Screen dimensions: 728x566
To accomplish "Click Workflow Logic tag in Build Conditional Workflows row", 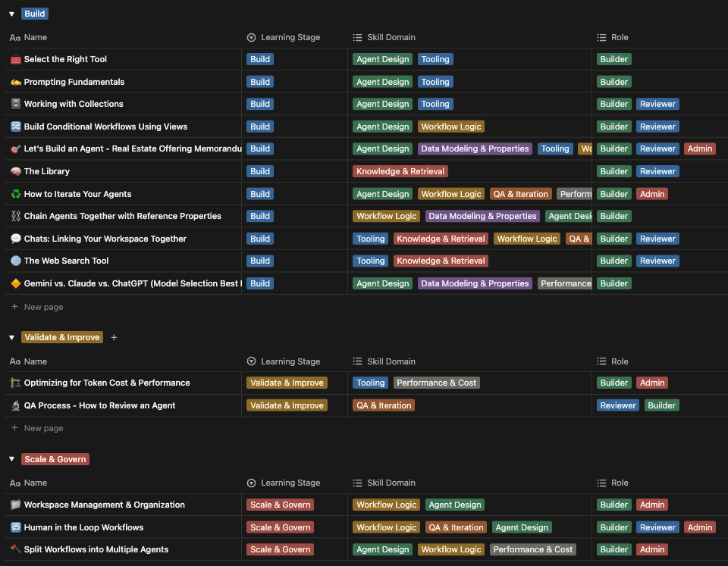I will click(x=450, y=127).
